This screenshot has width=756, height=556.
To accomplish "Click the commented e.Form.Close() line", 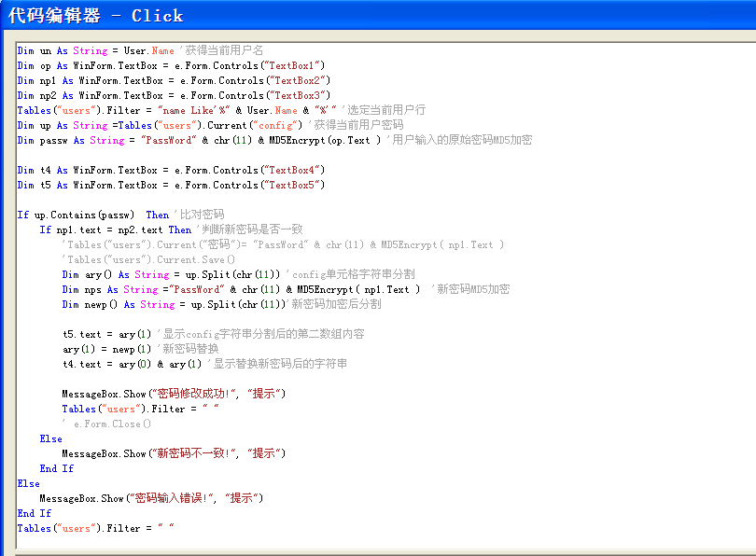I will point(106,424).
